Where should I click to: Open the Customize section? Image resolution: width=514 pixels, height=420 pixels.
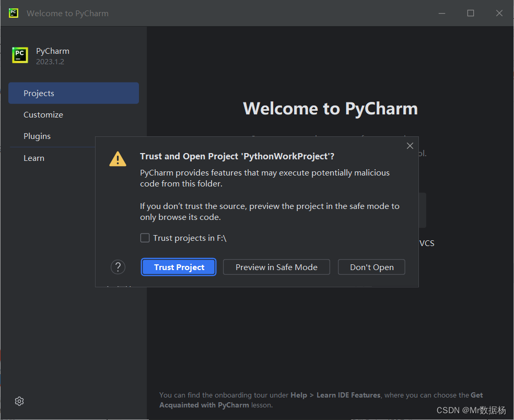43,115
